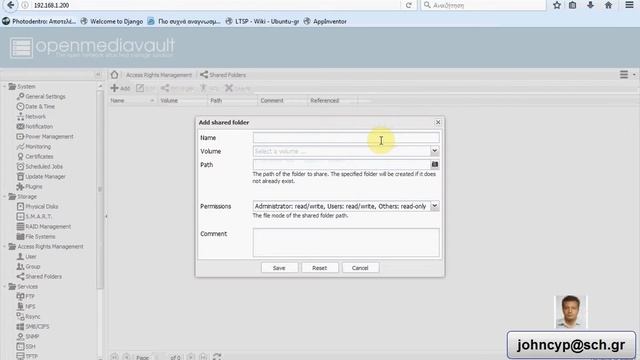This screenshot has width=640, height=360.
Task: Select User under Access Rights Management
Action: [27, 256]
